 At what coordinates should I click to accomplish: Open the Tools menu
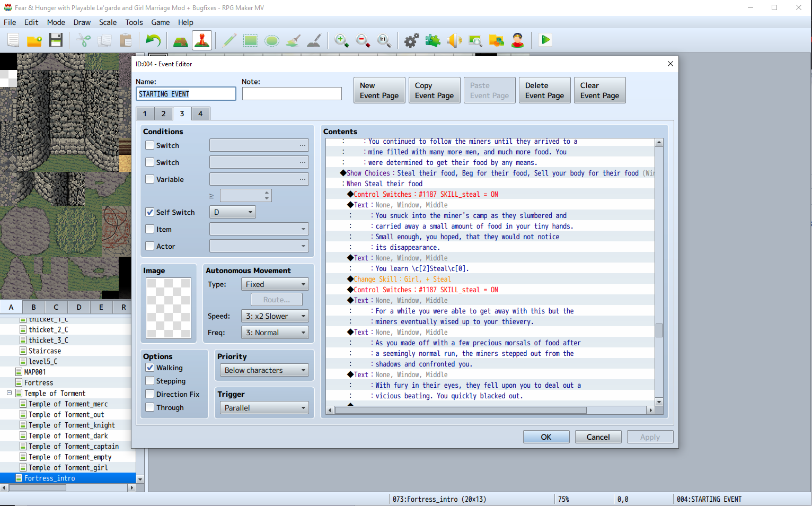(134, 22)
